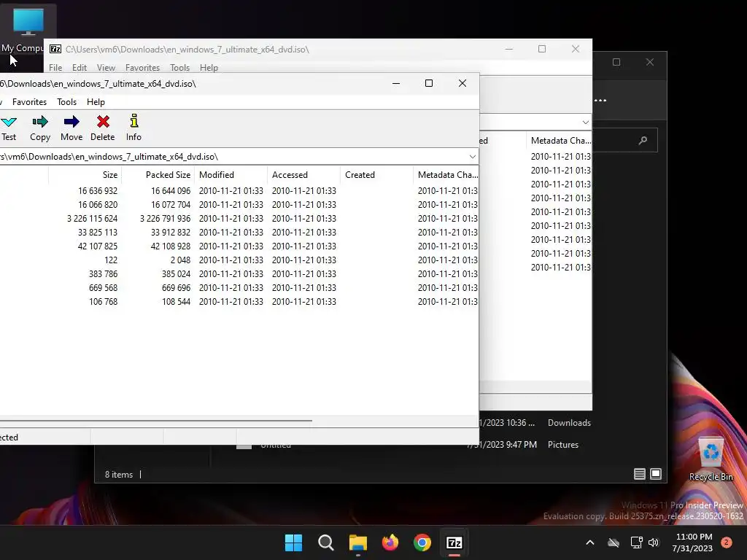Screen dimensions: 747x560
Task: Click the Info toolbar icon
Action: pyautogui.click(x=133, y=128)
